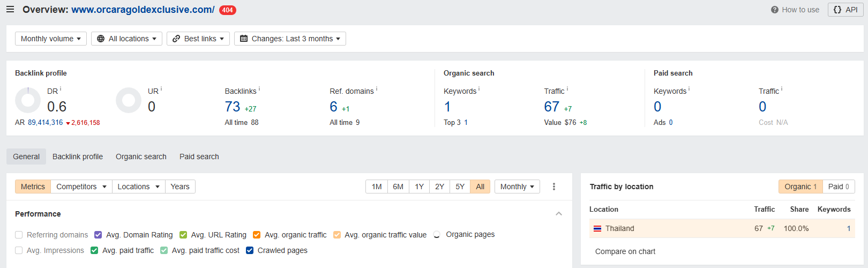868x268 pixels.
Task: Open the Best links dropdown
Action: [x=198, y=39]
